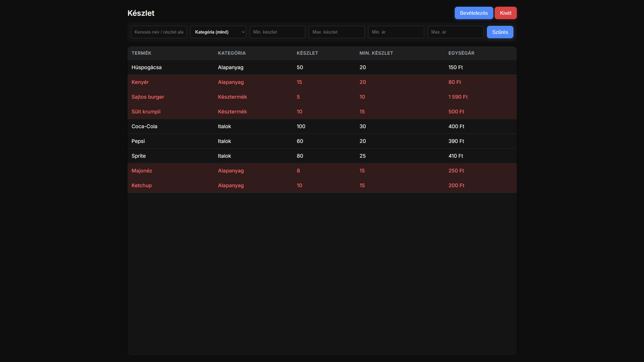644x362 pixels.
Task: Click the Max. készlet input field
Action: point(336,32)
